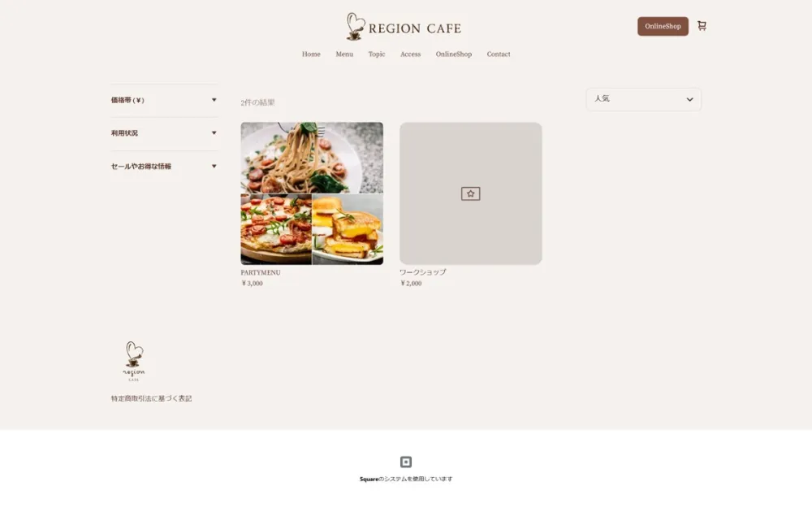Click the Region Cafe header logo
This screenshot has height=508, width=812.
click(x=404, y=27)
